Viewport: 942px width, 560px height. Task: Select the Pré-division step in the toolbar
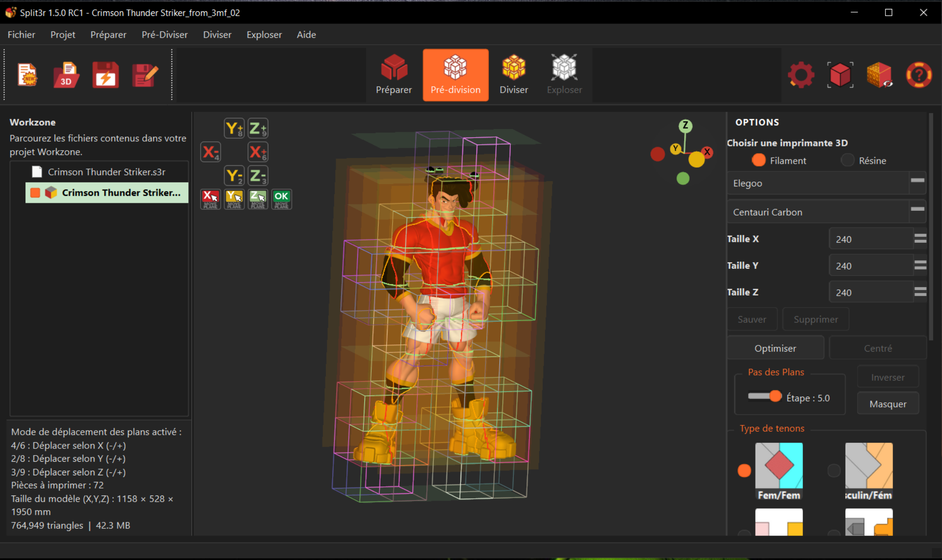pyautogui.click(x=456, y=75)
